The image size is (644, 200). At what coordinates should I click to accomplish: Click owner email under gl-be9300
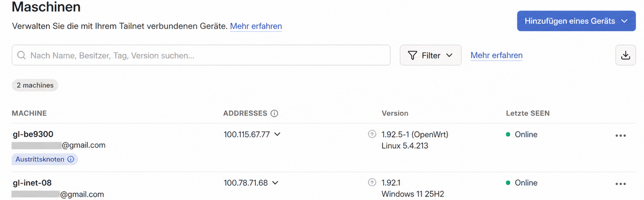[59, 145]
